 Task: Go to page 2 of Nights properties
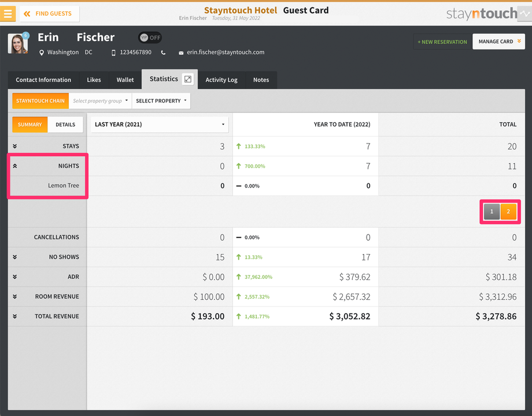[508, 212]
